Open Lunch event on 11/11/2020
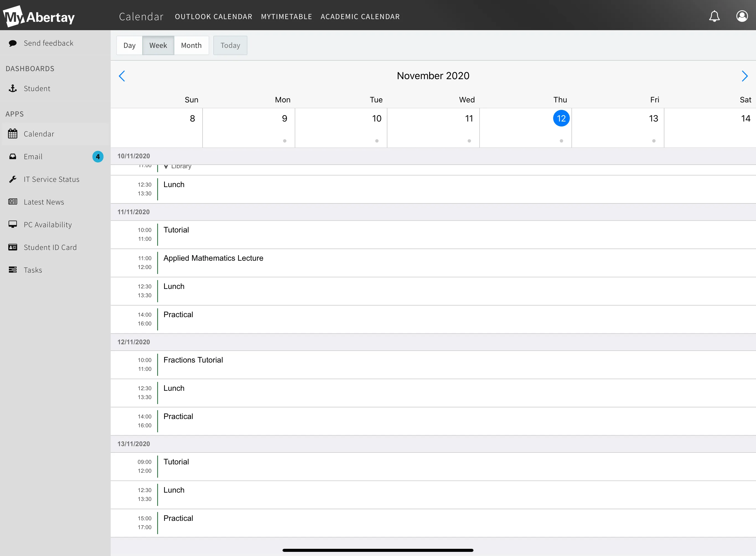The height and width of the screenshot is (556, 756). pyautogui.click(x=433, y=291)
